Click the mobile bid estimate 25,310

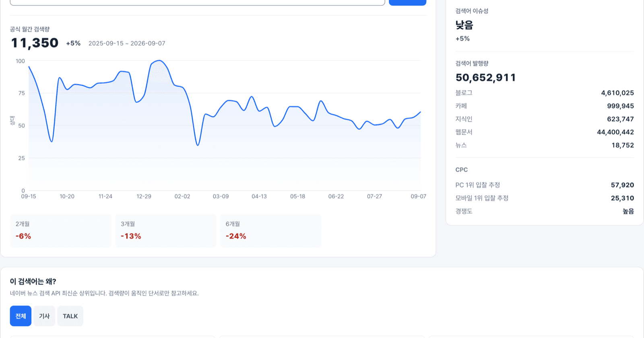tap(622, 198)
